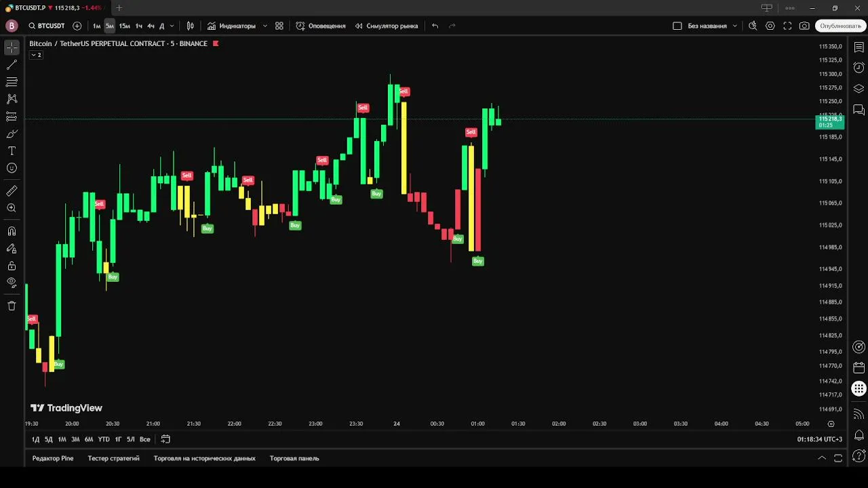Image resolution: width=868 pixels, height=488 pixels.
Task: Click the undo arrow
Action: [435, 26]
